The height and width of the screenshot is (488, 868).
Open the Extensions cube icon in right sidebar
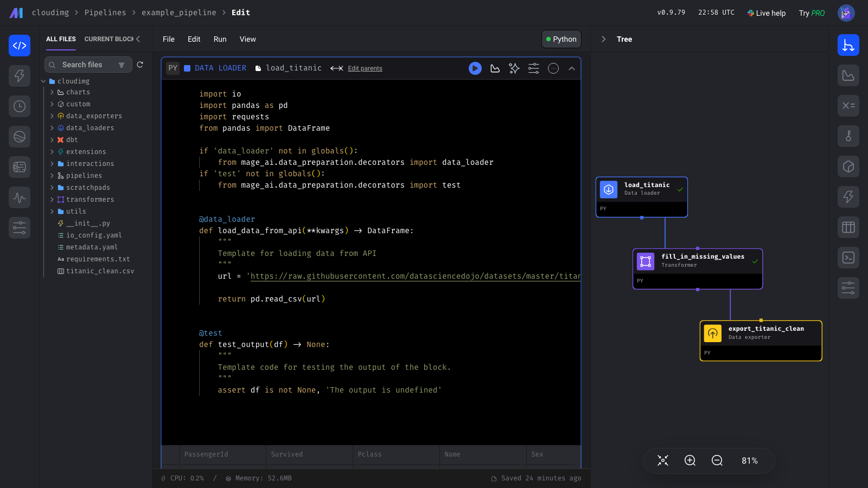(848, 166)
